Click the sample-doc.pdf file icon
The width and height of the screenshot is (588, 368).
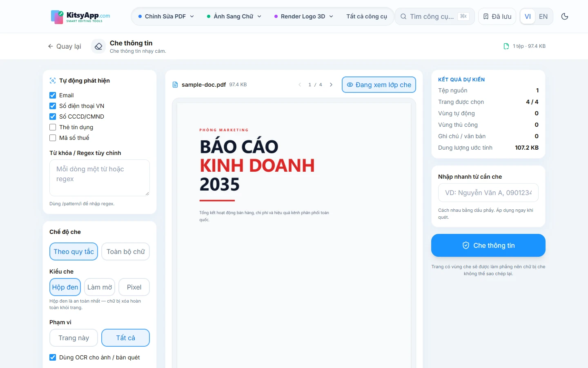pyautogui.click(x=175, y=85)
